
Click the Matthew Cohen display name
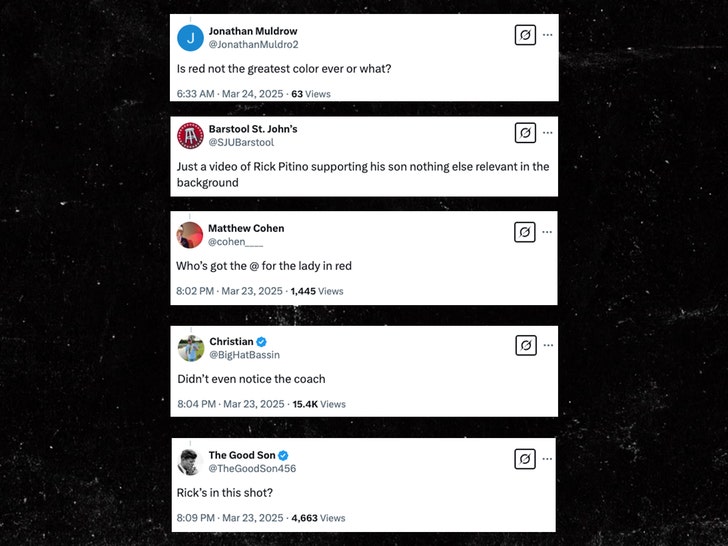click(246, 228)
